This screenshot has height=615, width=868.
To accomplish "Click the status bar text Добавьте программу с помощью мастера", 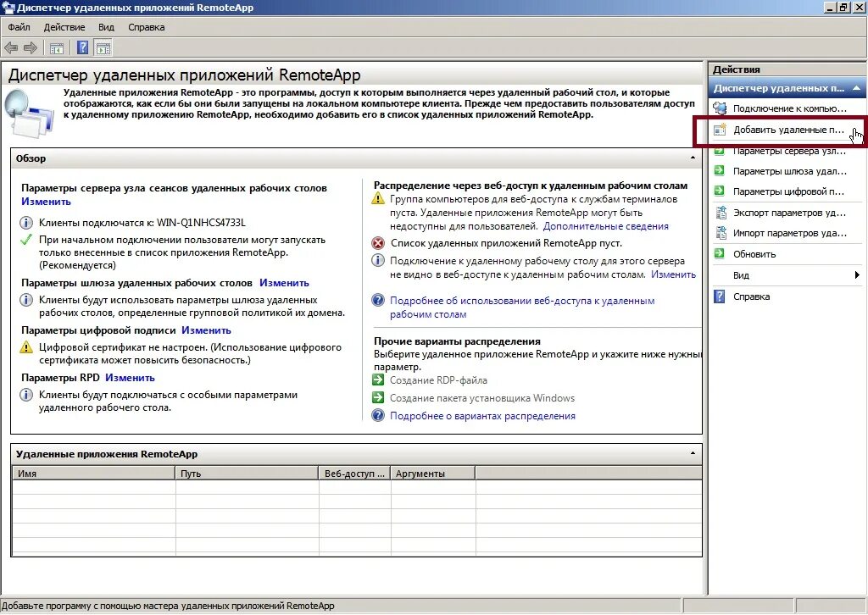I will 168,606.
